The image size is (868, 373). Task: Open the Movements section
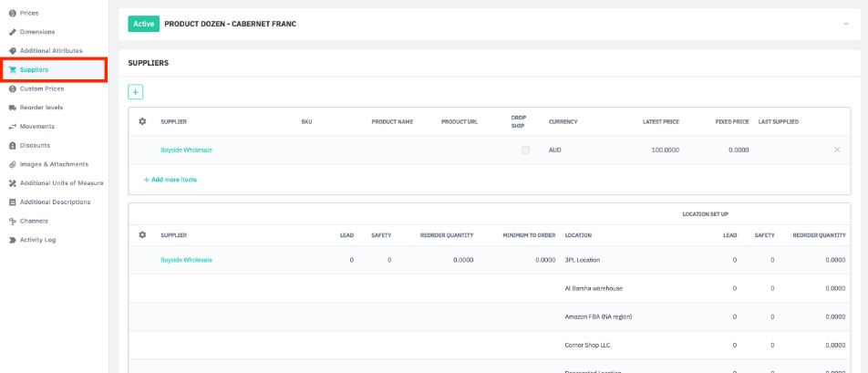pyautogui.click(x=36, y=126)
